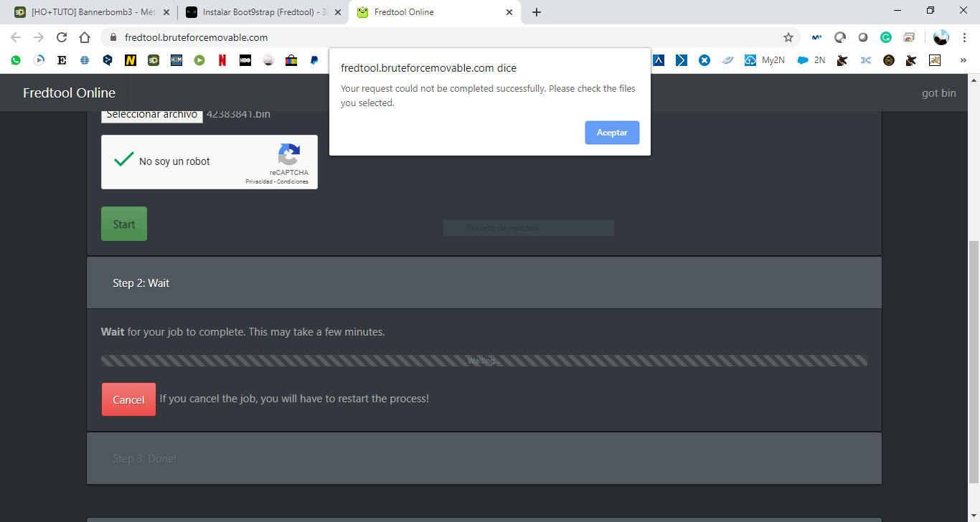The height and width of the screenshot is (522, 980).
Task: Click the 'Step 2: Wait' panel header
Action: (x=484, y=283)
